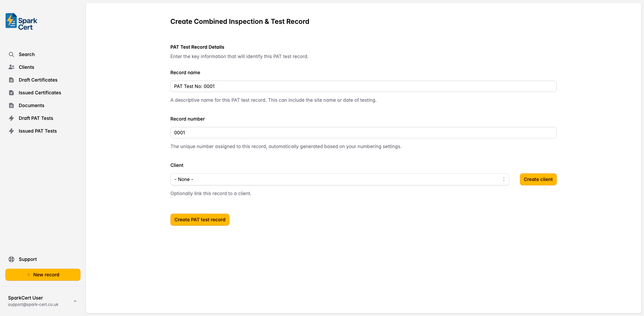644x316 pixels.
Task: Click the Create PAT test record button
Action: click(200, 219)
